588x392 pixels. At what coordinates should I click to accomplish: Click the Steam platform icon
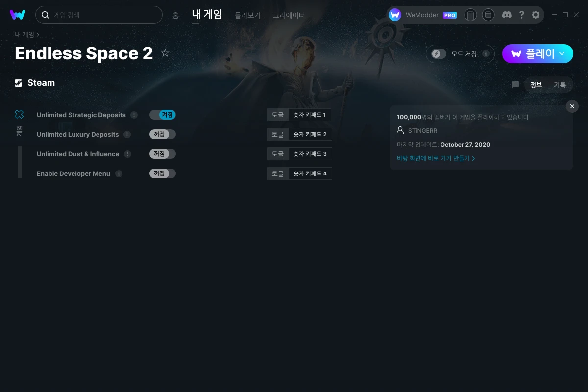pos(19,83)
